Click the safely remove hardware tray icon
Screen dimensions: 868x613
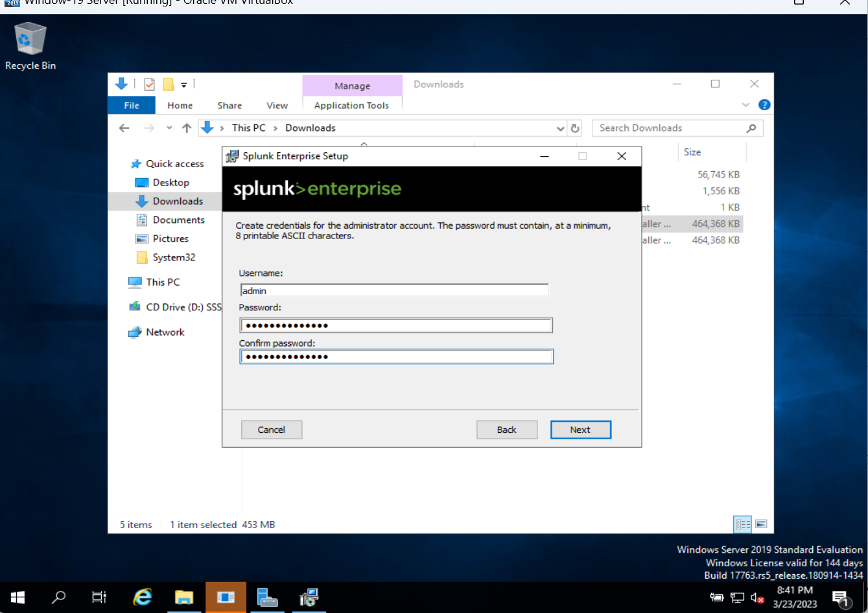pyautogui.click(x=716, y=597)
